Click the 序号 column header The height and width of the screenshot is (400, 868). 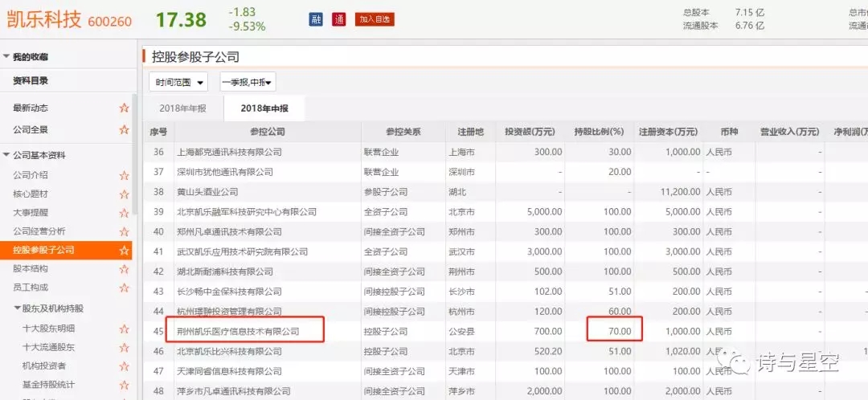pyautogui.click(x=158, y=133)
